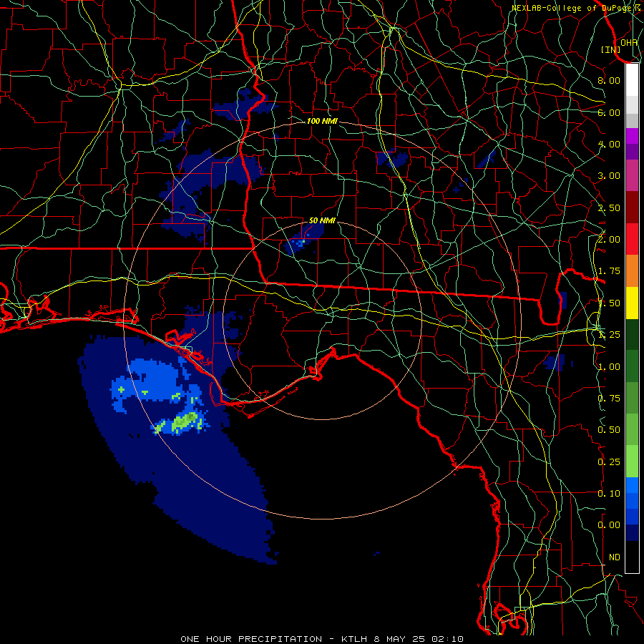This screenshot has height=644, width=644.
Task: Click the ND legend label
Action: pos(615,557)
